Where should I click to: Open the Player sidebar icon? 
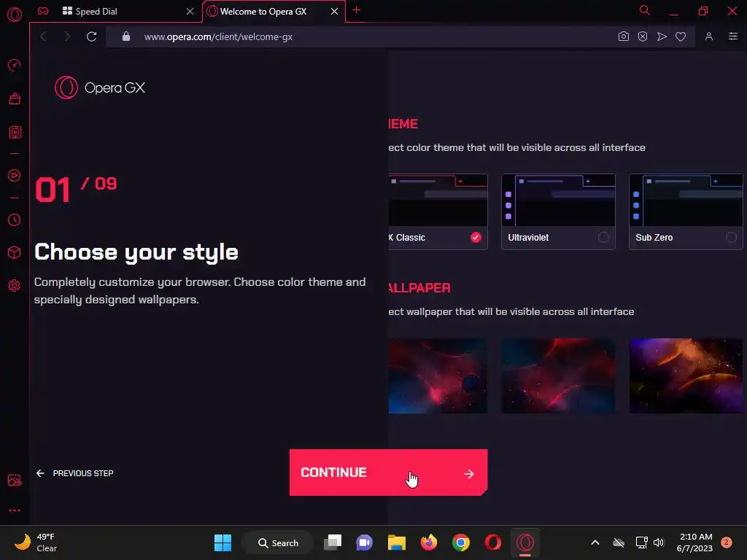(15, 175)
